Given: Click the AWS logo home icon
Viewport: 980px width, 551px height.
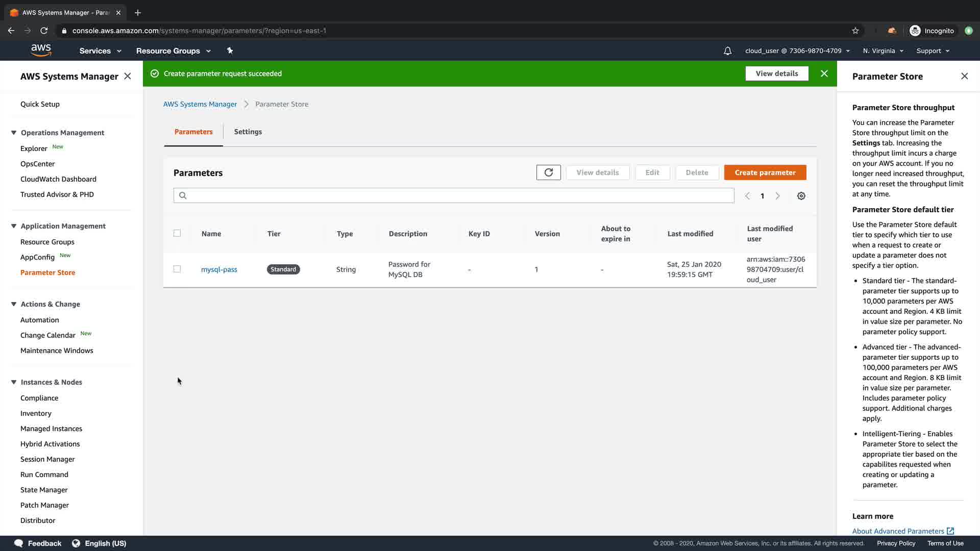Looking at the screenshot, I should [x=41, y=51].
